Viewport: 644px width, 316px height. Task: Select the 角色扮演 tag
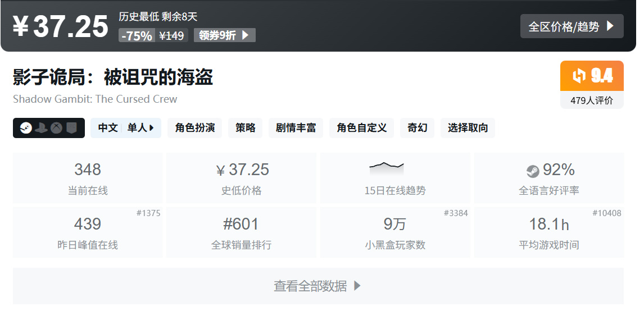(194, 128)
